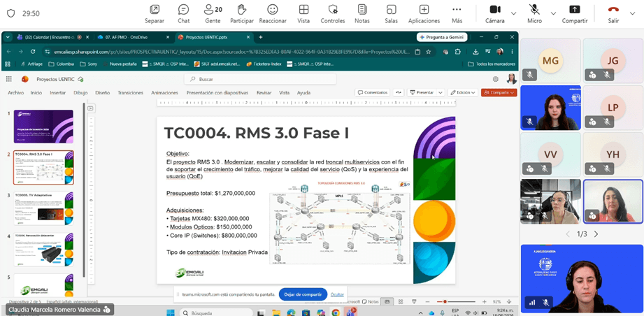The height and width of the screenshot is (316, 644).
Task: Bookmark page with the star icon
Action: (429, 52)
